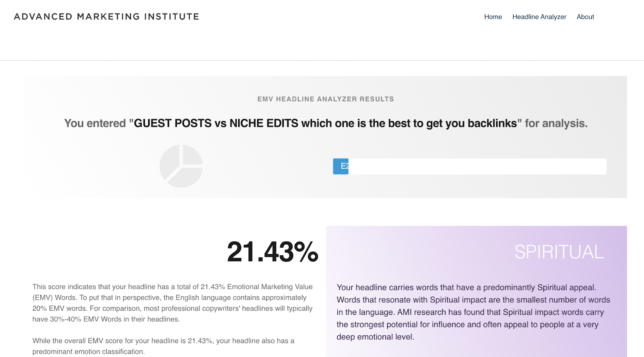Screen dimensions: 644x357
Task: Click the 'for analysis.' text
Action: pos(556,123)
